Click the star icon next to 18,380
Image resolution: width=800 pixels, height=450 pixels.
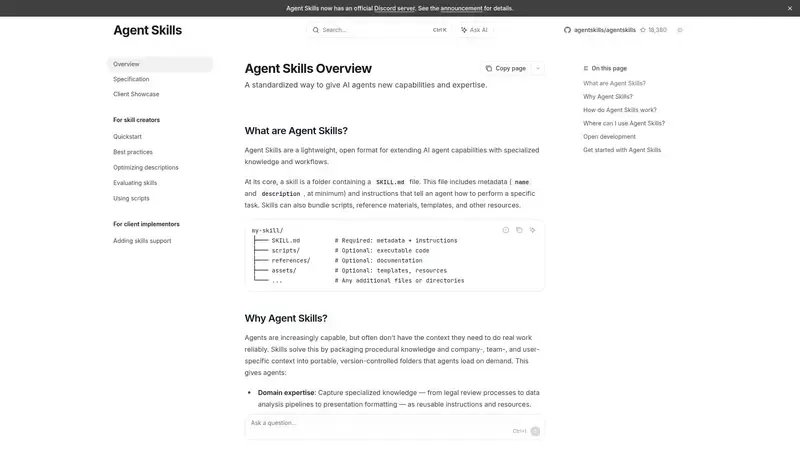tap(643, 30)
